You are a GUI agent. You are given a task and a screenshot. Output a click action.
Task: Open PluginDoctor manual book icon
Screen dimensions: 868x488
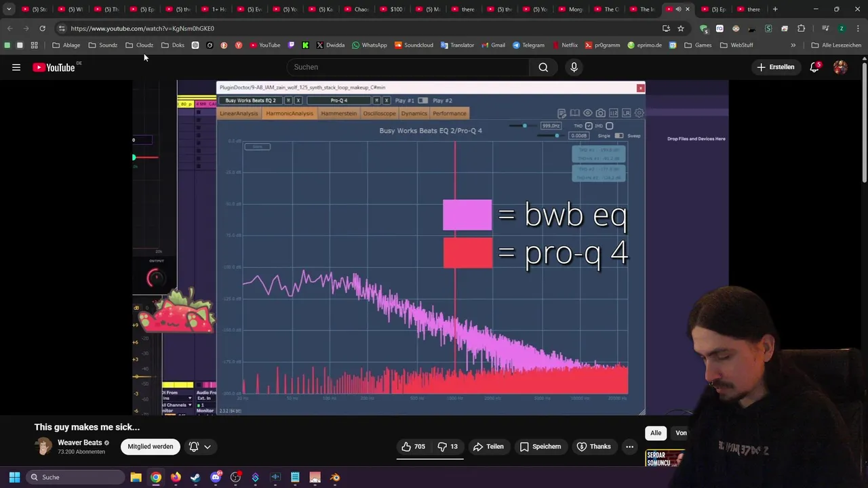pyautogui.click(x=574, y=113)
